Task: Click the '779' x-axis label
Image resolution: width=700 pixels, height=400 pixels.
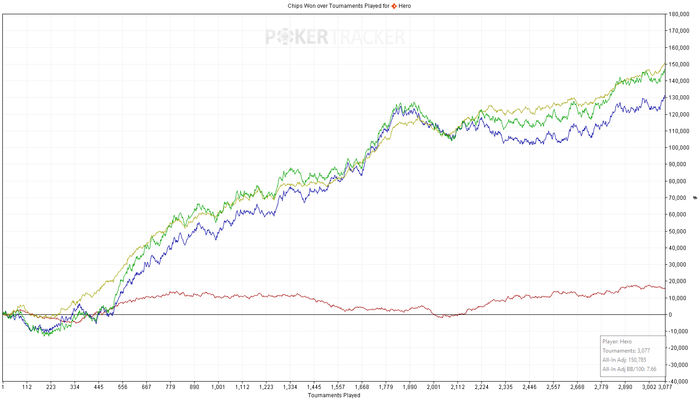Action: pos(171,387)
